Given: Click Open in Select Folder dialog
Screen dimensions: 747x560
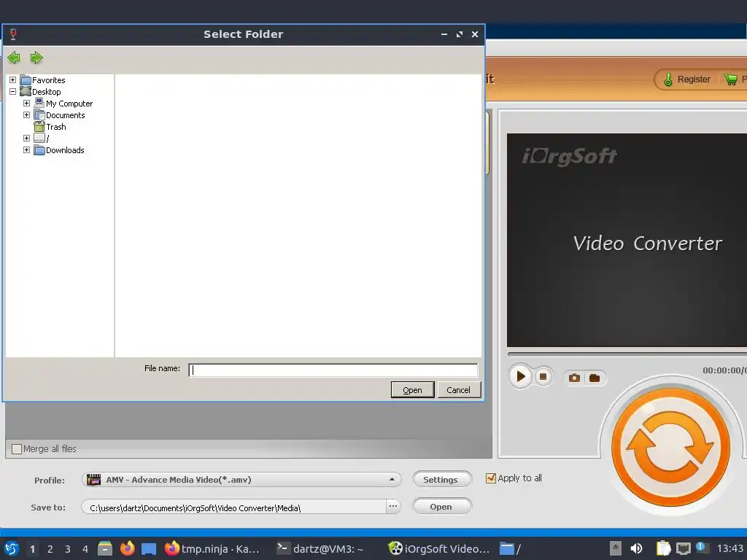Looking at the screenshot, I should tap(413, 390).
